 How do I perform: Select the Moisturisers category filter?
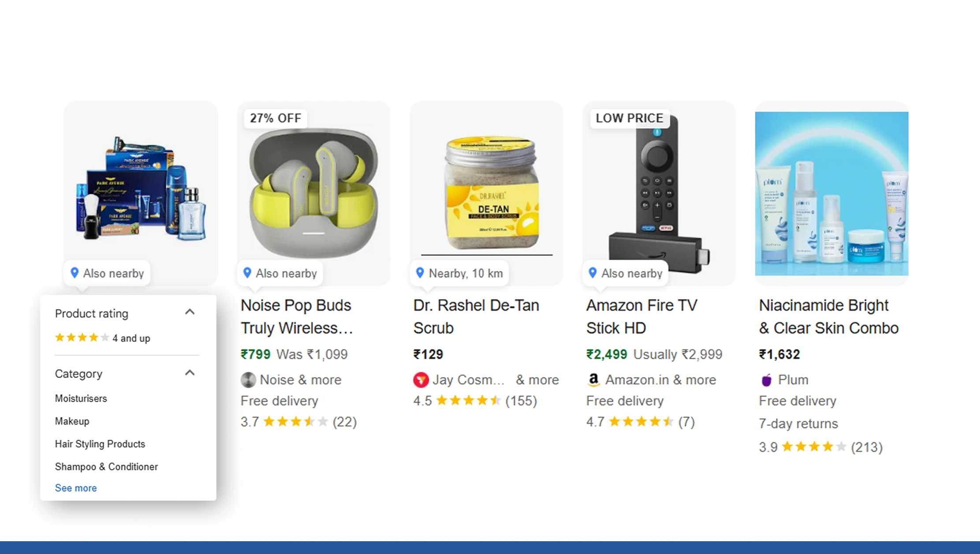pos(81,398)
